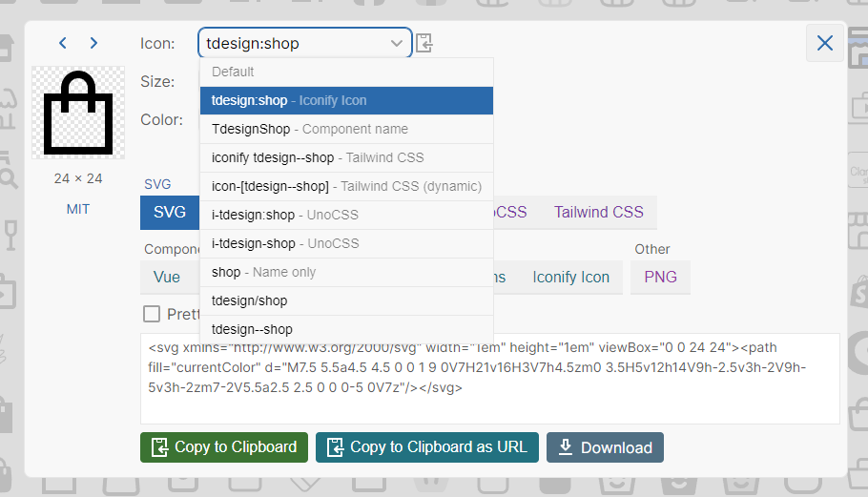Viewport: 868px width, 497px height.
Task: Go to next icon with right chevron
Action: [x=93, y=43]
